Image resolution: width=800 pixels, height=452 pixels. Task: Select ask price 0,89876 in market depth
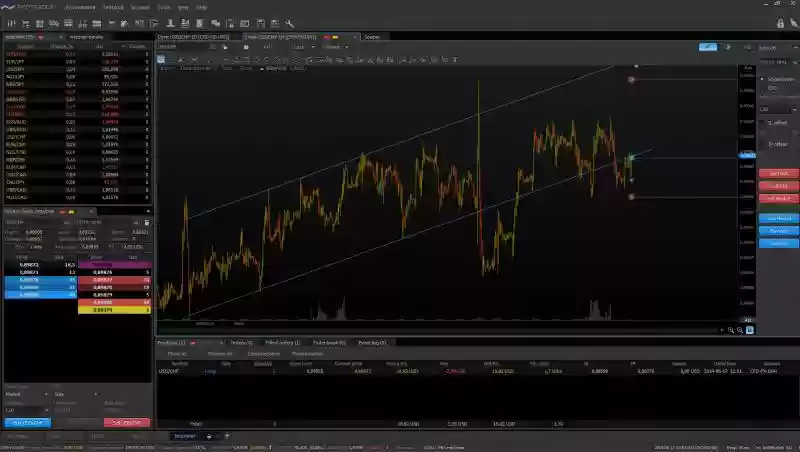click(x=114, y=272)
